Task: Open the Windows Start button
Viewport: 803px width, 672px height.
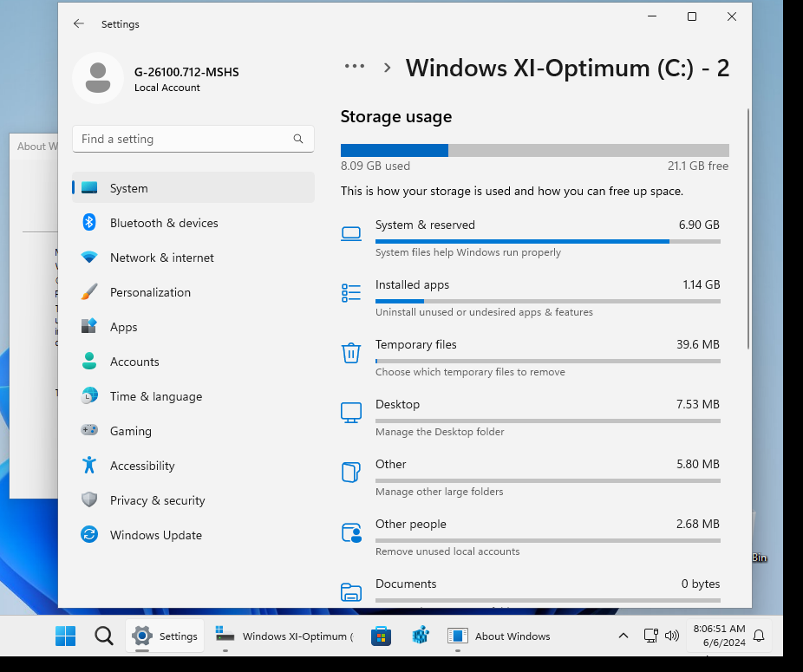Action: click(65, 636)
